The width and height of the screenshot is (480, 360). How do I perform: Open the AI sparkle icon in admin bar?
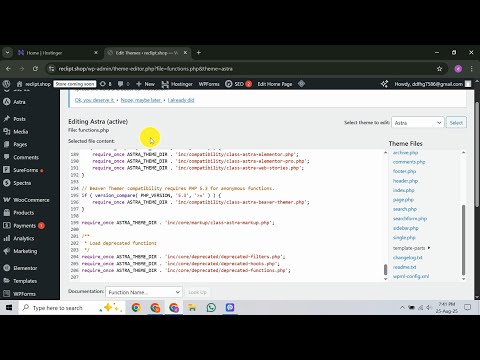coord(384,84)
